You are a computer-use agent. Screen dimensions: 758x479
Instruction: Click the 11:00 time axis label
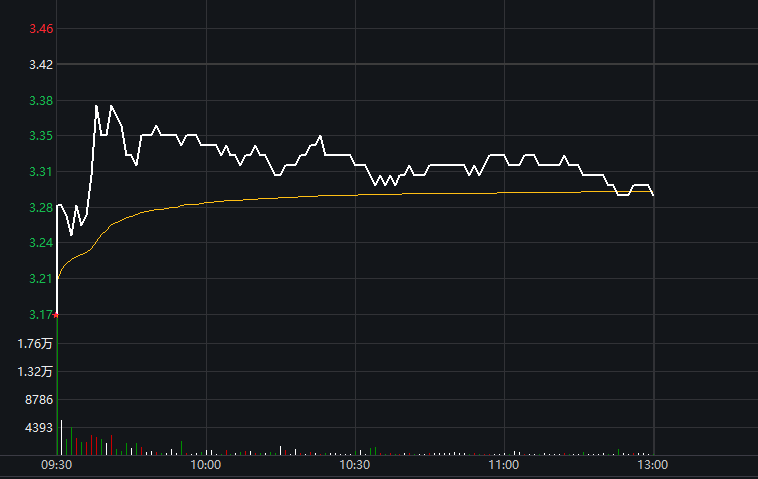504,465
